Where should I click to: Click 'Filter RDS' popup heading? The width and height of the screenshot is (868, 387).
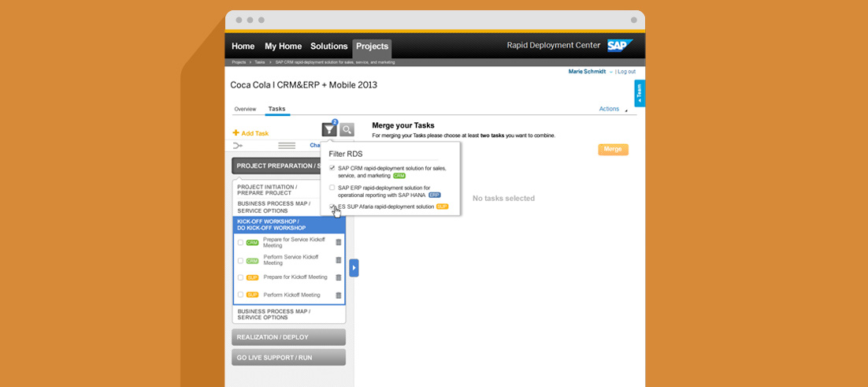pos(346,154)
